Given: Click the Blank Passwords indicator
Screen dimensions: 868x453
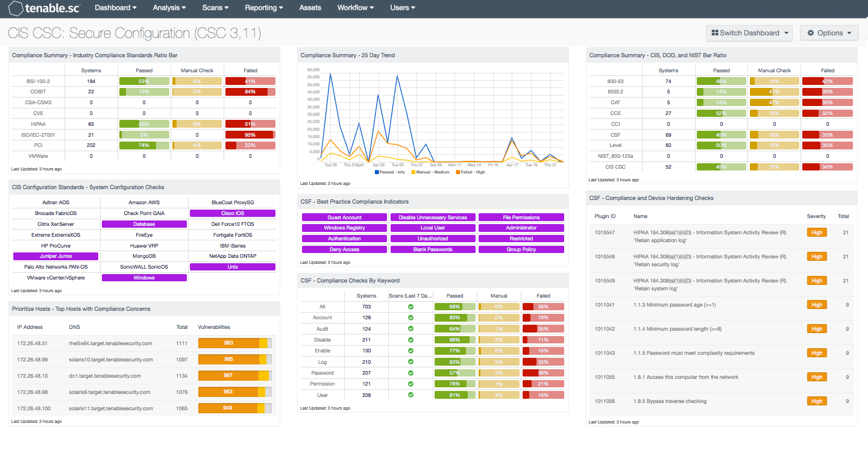Looking at the screenshot, I should coord(433,249).
